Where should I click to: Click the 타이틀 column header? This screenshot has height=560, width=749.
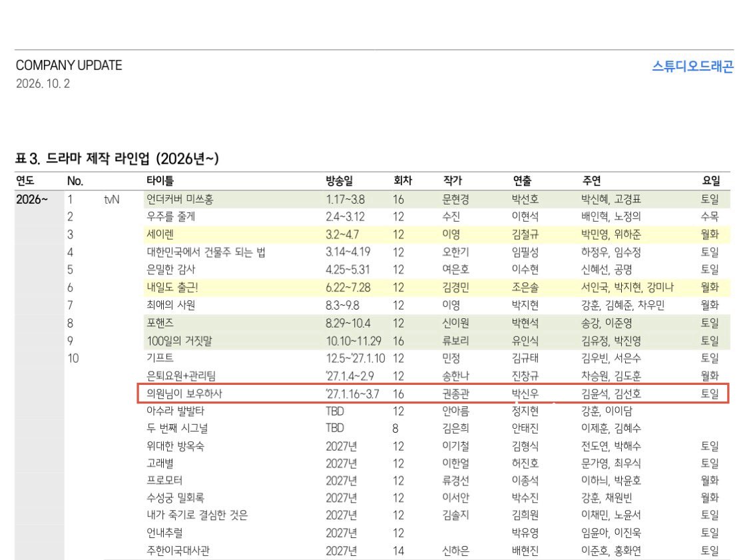160,180
